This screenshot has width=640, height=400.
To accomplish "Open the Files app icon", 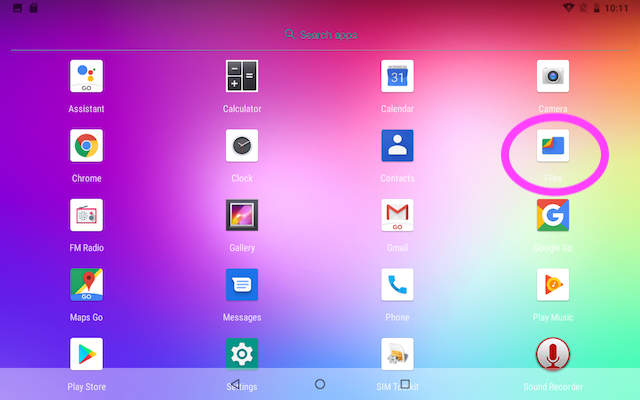I will tap(553, 146).
